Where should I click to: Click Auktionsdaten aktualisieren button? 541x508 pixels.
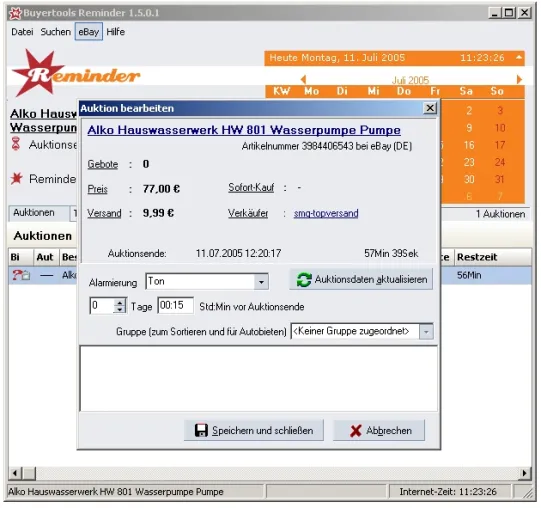click(x=361, y=279)
